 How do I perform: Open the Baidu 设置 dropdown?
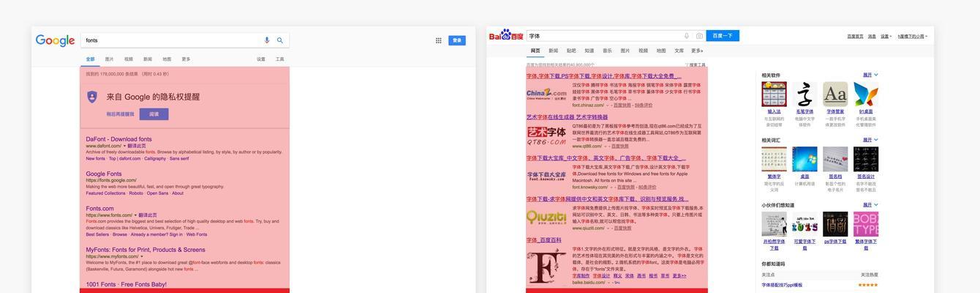click(886, 36)
